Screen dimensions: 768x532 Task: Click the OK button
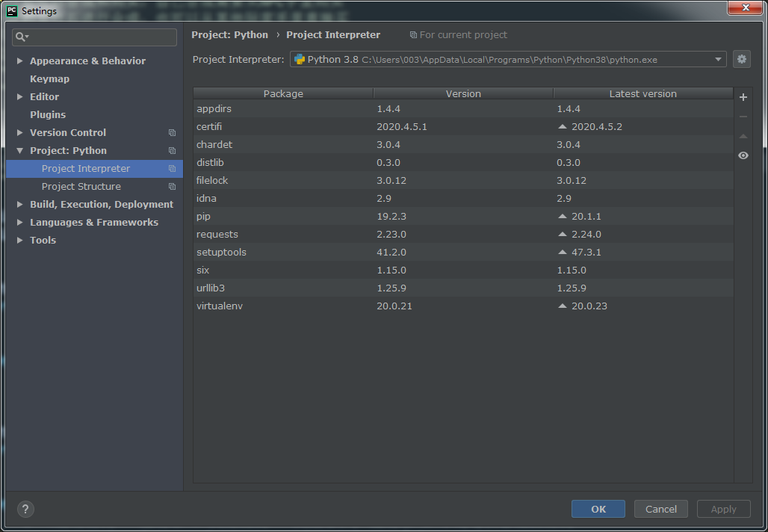pos(598,509)
